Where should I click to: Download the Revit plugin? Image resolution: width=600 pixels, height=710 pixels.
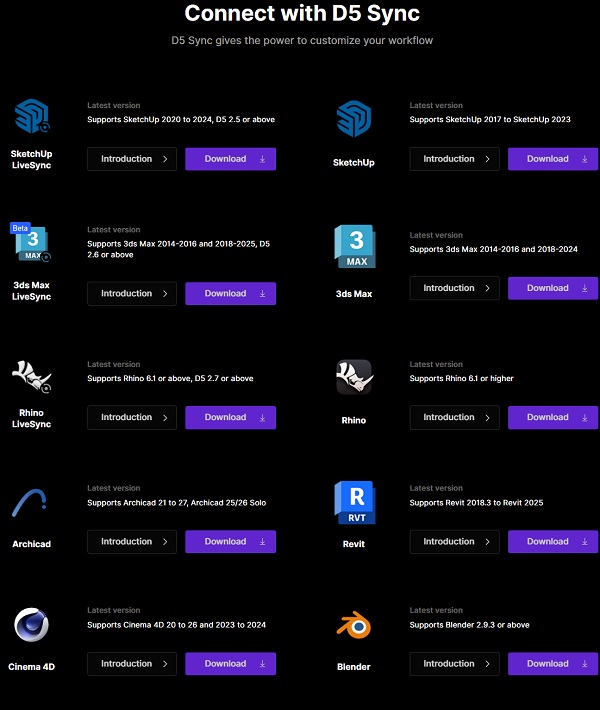(x=553, y=542)
